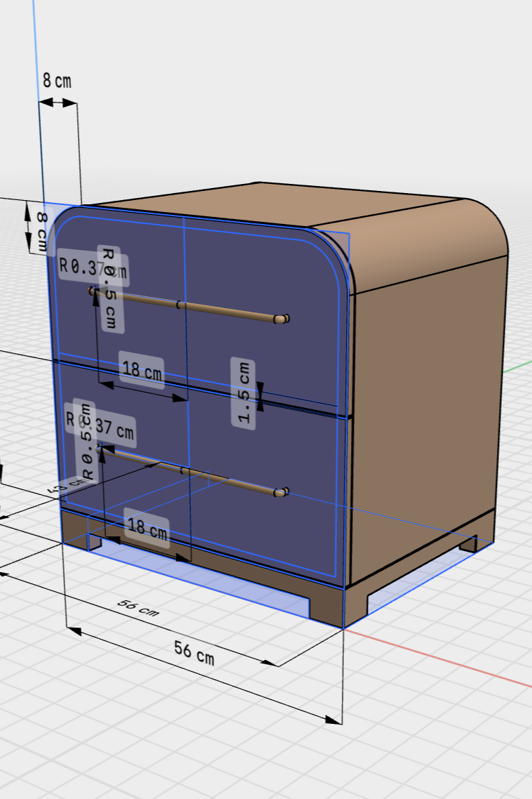Select the R 0.37 cm label by upper handle
The image size is (532, 799).
93,267
